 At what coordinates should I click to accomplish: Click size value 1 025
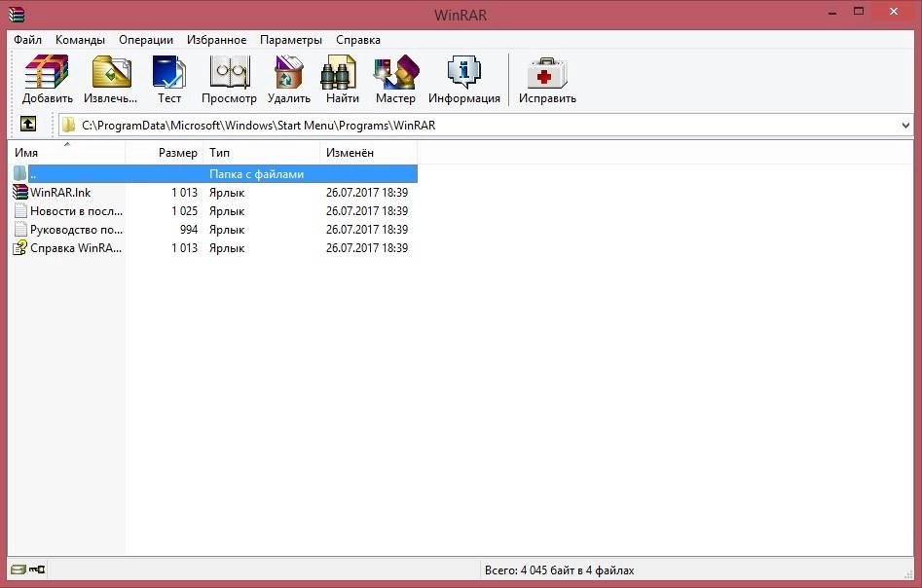(185, 210)
